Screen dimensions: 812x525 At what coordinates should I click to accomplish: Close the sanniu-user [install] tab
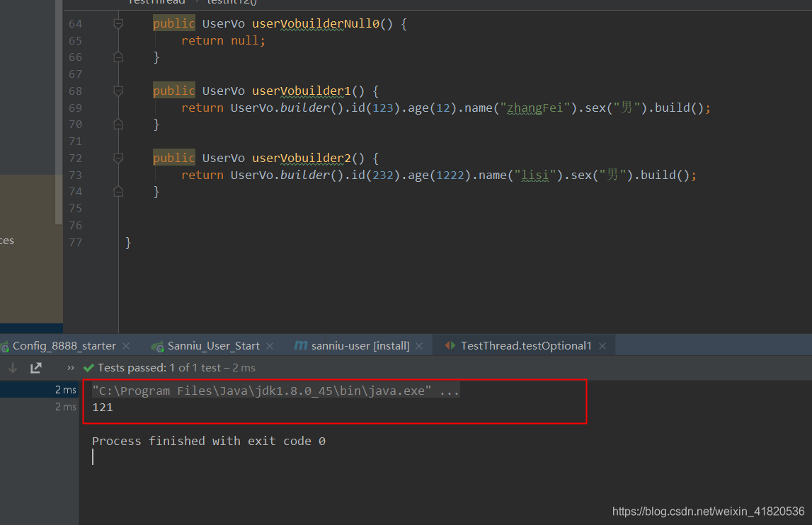pos(420,346)
